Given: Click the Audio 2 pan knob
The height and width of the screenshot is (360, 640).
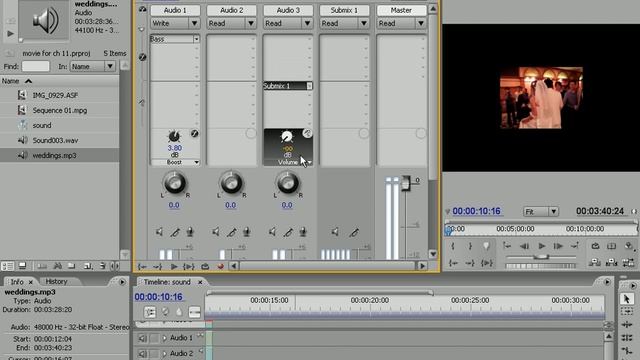Looking at the screenshot, I should pyautogui.click(x=231, y=183).
